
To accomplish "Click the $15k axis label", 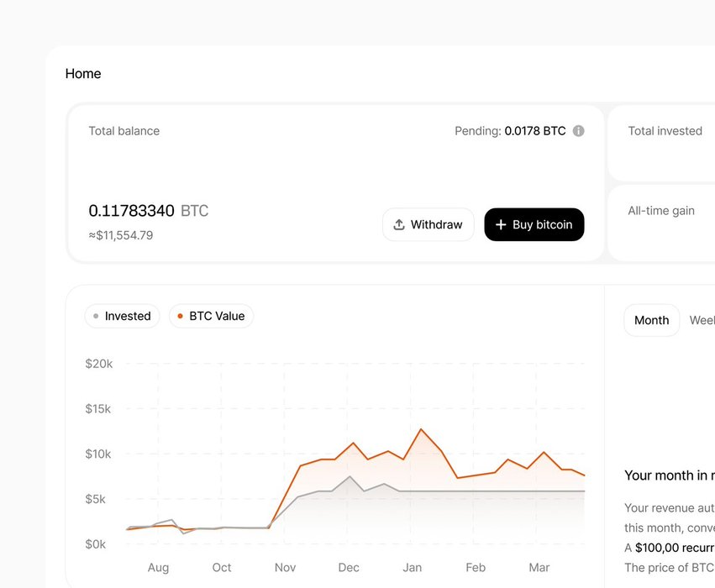I will tap(97, 409).
